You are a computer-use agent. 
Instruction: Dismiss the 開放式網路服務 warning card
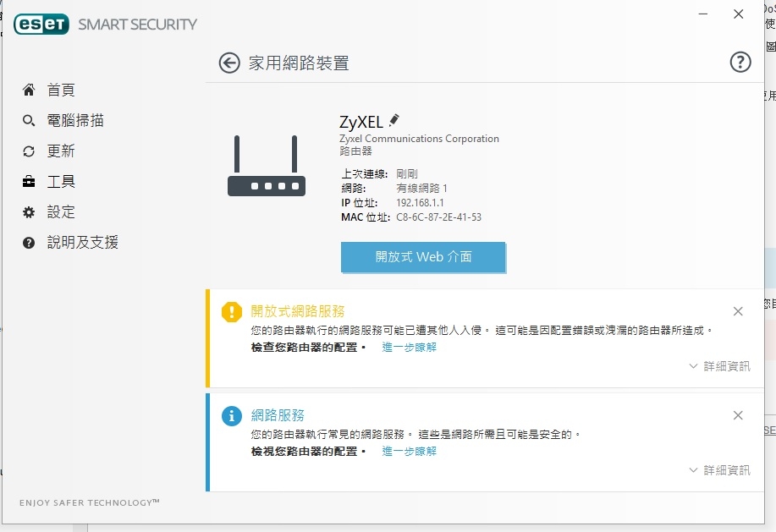coord(738,311)
